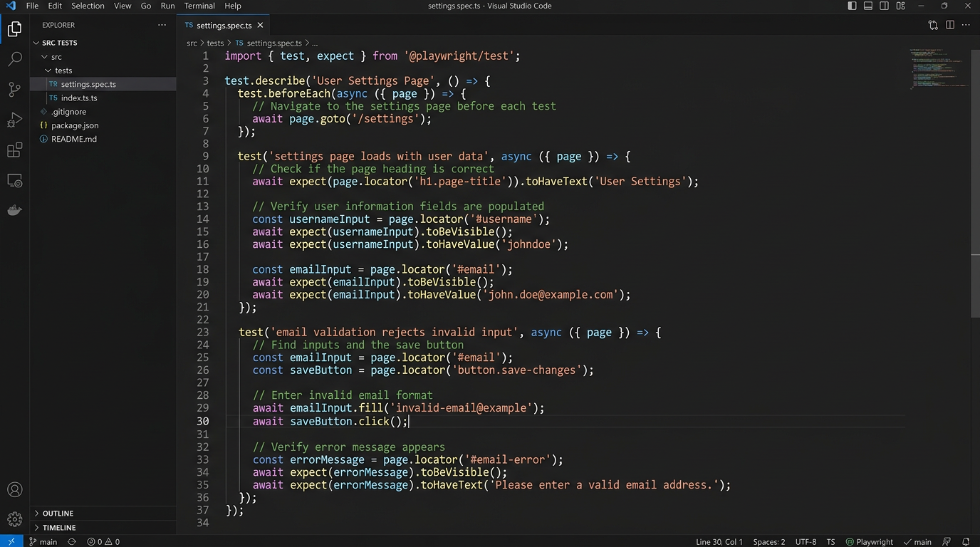Viewport: 980px width, 547px height.
Task: Open the notifications bell in the status bar
Action: 966,541
